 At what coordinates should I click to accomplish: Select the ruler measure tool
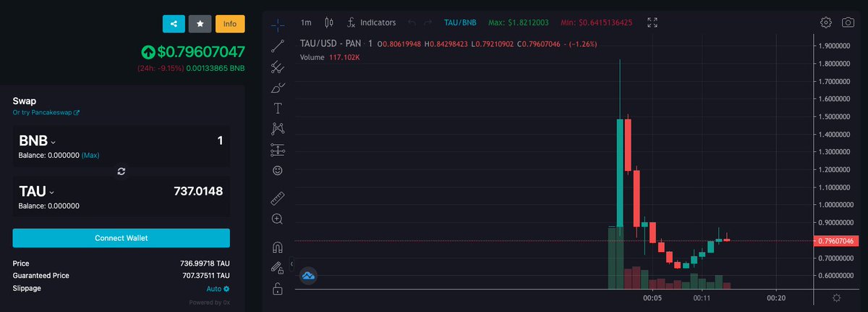(x=278, y=198)
